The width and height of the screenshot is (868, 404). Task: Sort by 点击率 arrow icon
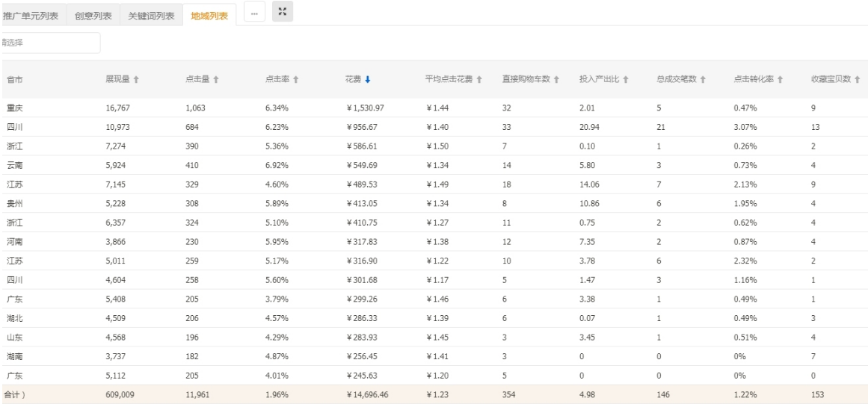(295, 80)
